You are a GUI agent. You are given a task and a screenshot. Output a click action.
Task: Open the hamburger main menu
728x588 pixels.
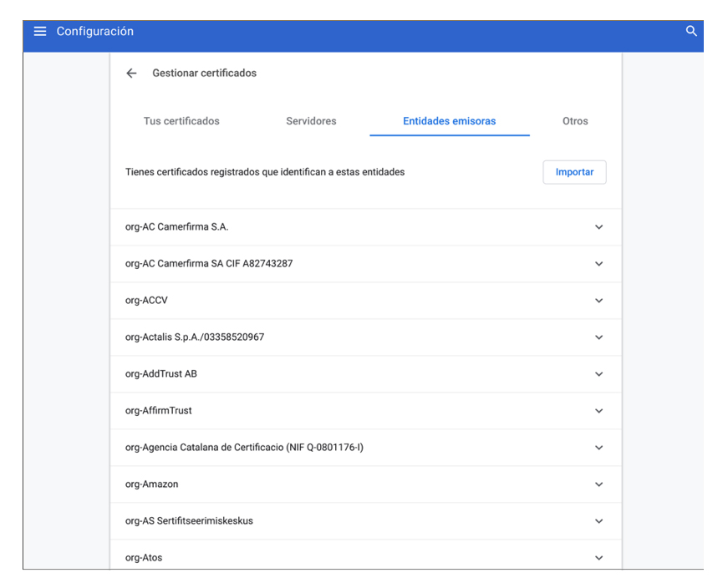click(40, 31)
